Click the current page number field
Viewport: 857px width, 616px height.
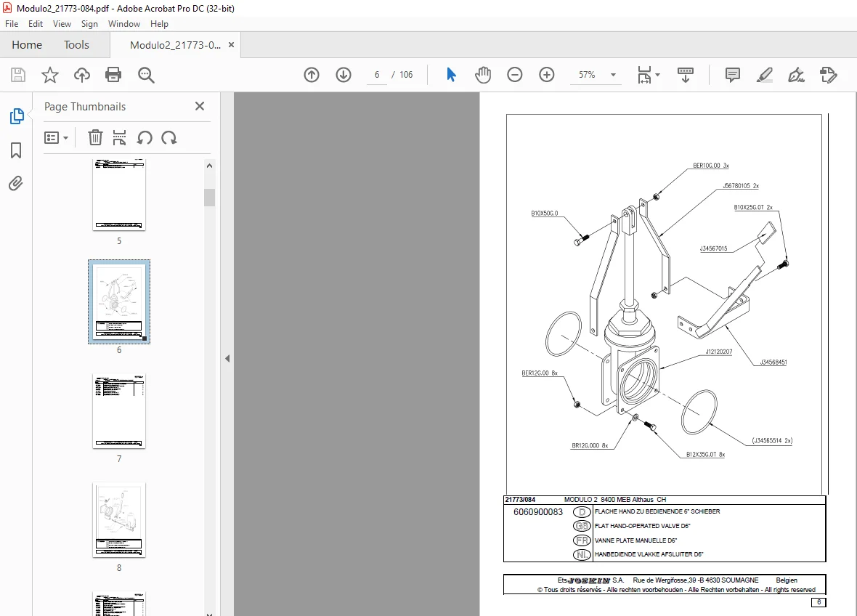click(x=377, y=75)
